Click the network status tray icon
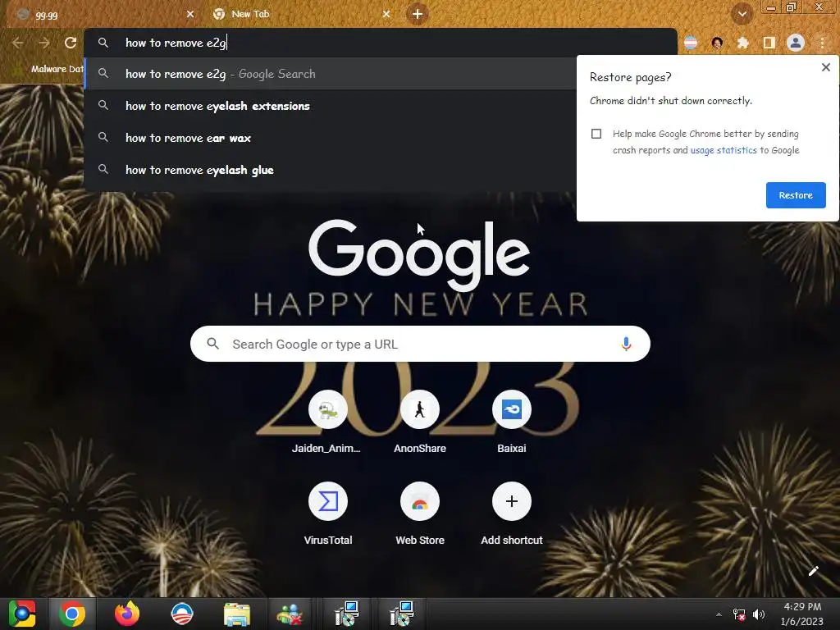 [739, 614]
